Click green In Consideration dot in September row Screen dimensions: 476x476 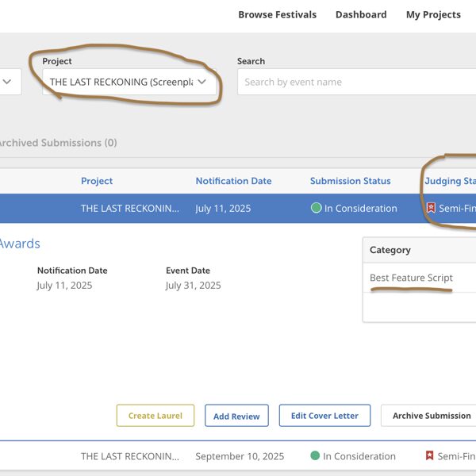[315, 456]
